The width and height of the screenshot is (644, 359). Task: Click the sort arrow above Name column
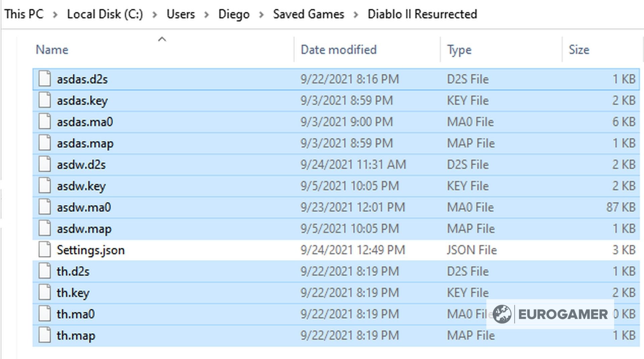point(162,39)
